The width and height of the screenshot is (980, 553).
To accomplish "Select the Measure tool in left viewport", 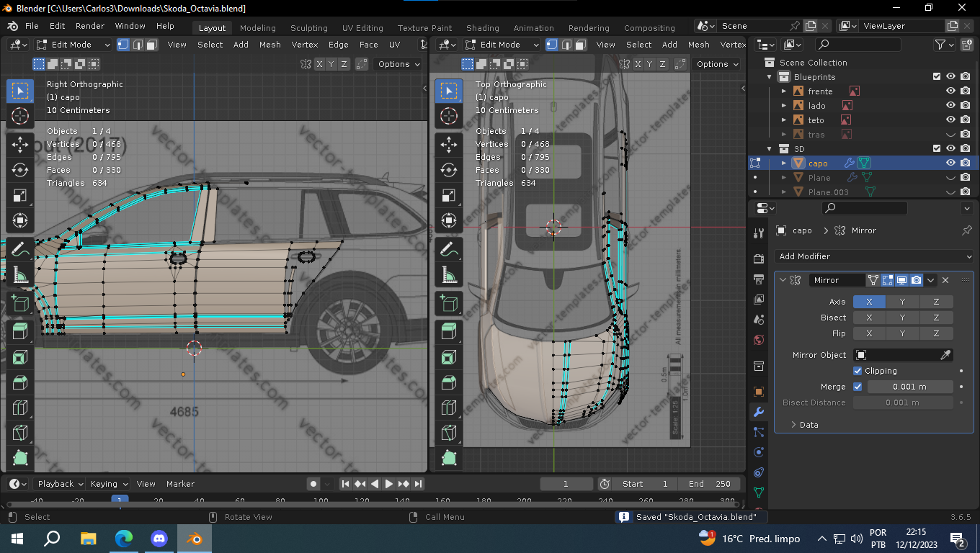I will click(20, 275).
